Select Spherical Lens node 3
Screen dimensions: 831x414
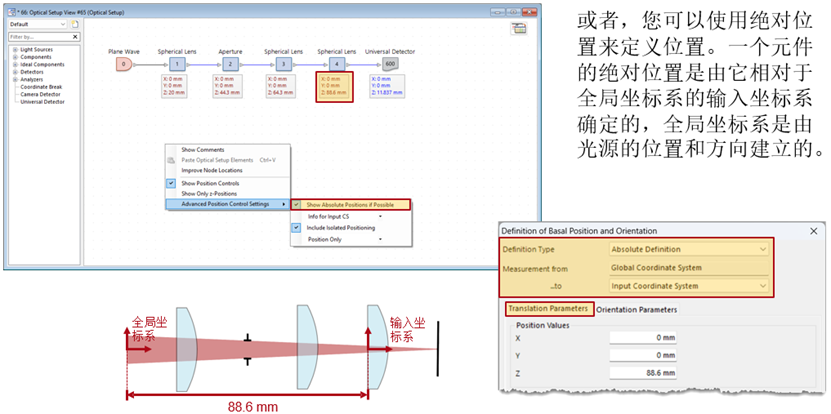pyautogui.click(x=284, y=65)
